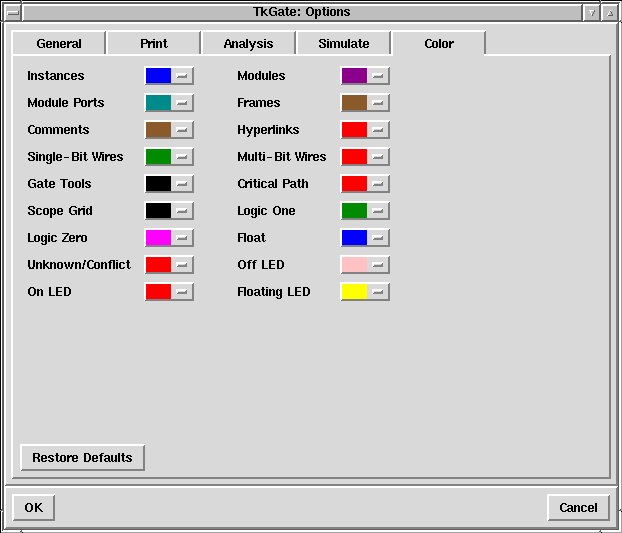Open the Critical Path color dropdown
622x533 pixels.
pyautogui.click(x=378, y=184)
